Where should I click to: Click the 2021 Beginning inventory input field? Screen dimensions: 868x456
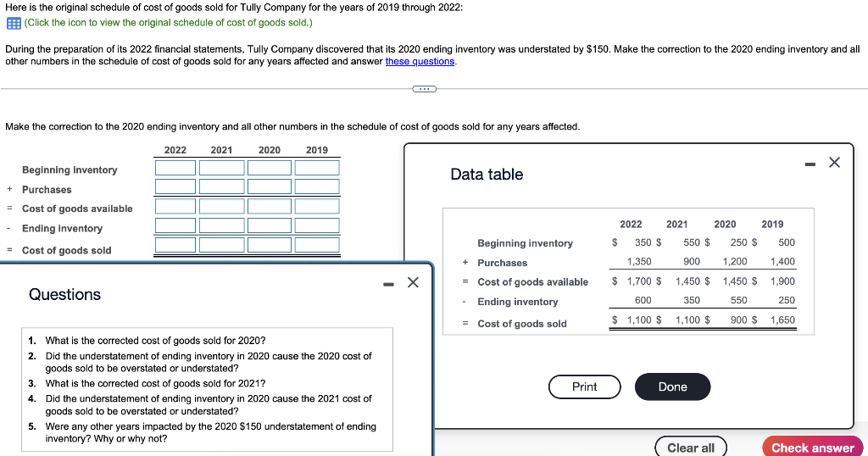[221, 168]
